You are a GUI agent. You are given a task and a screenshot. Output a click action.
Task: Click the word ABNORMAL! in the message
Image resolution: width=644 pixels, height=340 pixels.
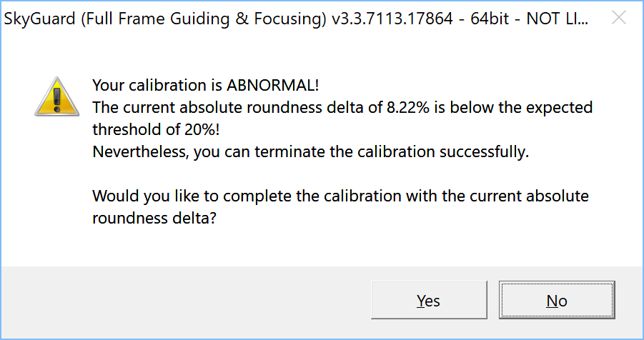[273, 85]
